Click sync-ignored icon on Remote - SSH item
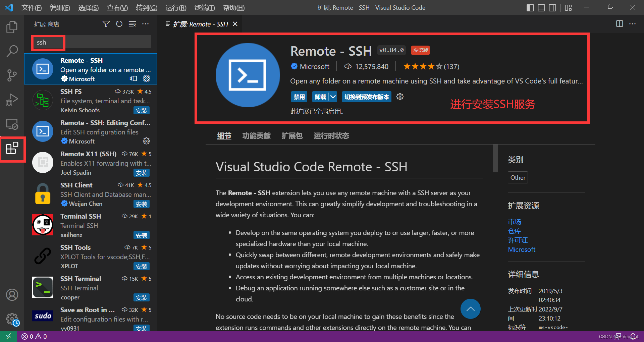This screenshot has height=342, width=644. pos(133,78)
